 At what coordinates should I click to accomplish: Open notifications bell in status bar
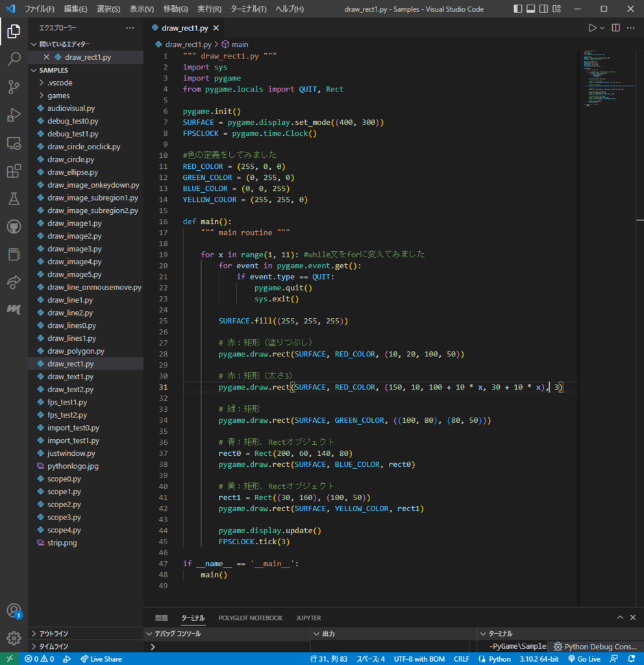[x=632, y=659]
